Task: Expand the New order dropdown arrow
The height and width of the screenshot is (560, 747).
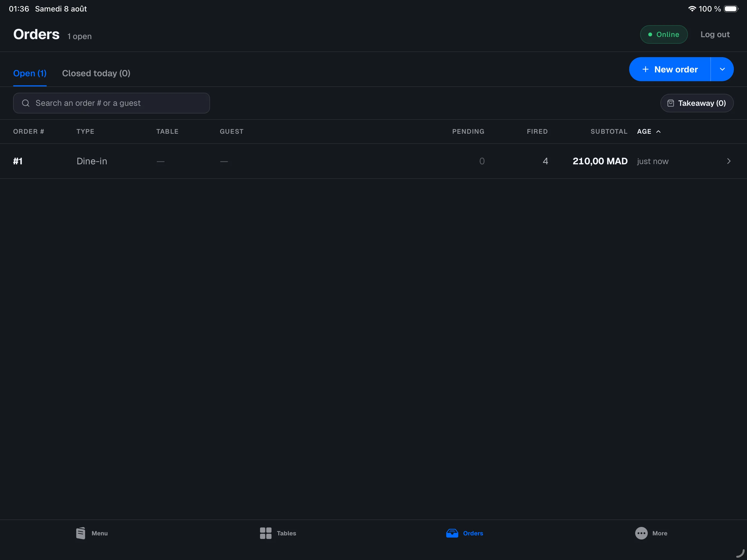Action: point(722,69)
